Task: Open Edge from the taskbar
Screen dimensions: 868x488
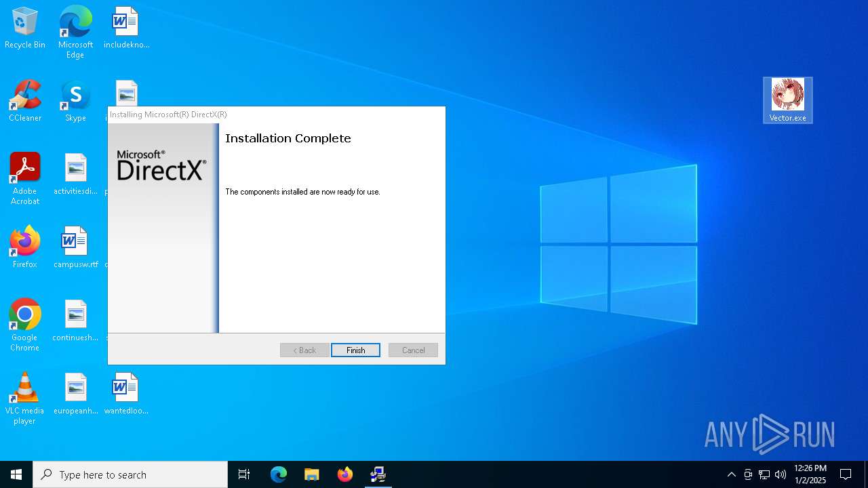Action: click(x=278, y=474)
